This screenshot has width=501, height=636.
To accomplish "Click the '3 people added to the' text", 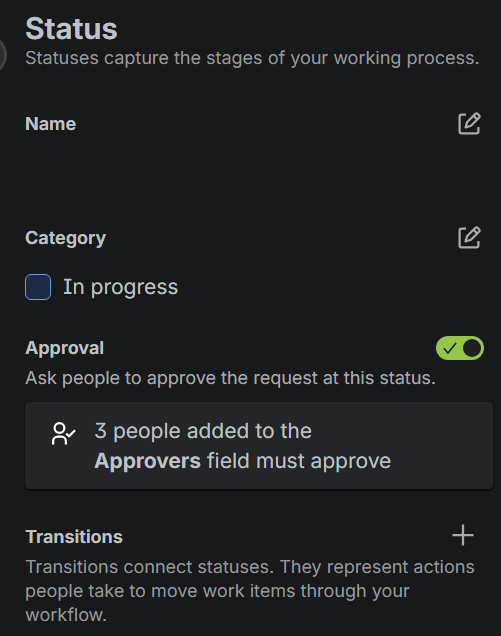I will pos(203,431).
